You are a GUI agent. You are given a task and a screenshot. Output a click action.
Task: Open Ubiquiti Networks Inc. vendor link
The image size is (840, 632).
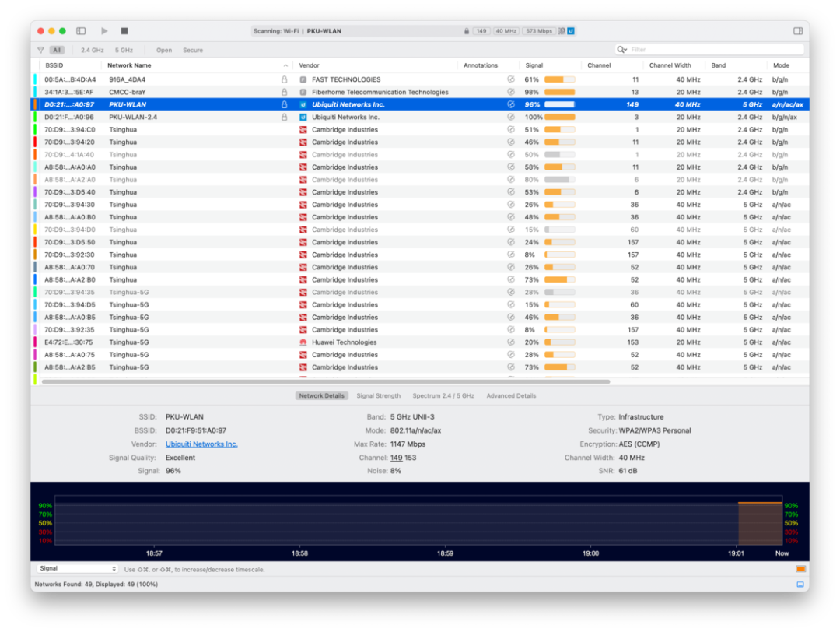click(201, 444)
